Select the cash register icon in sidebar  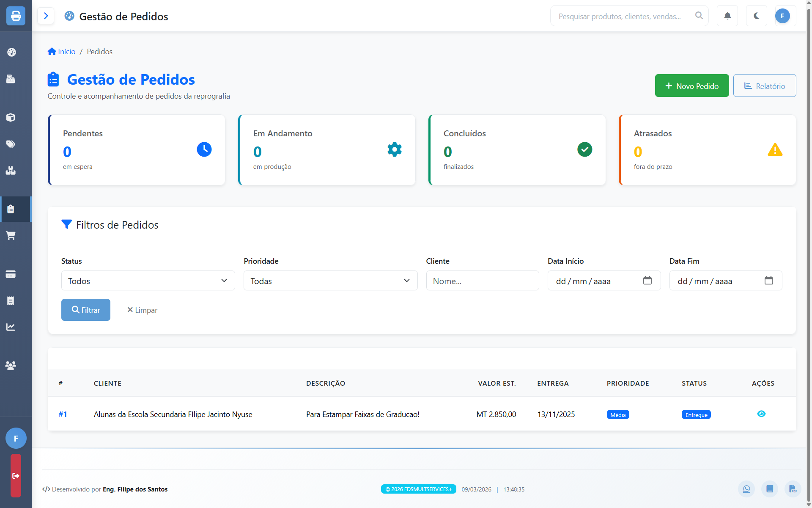[x=11, y=79]
